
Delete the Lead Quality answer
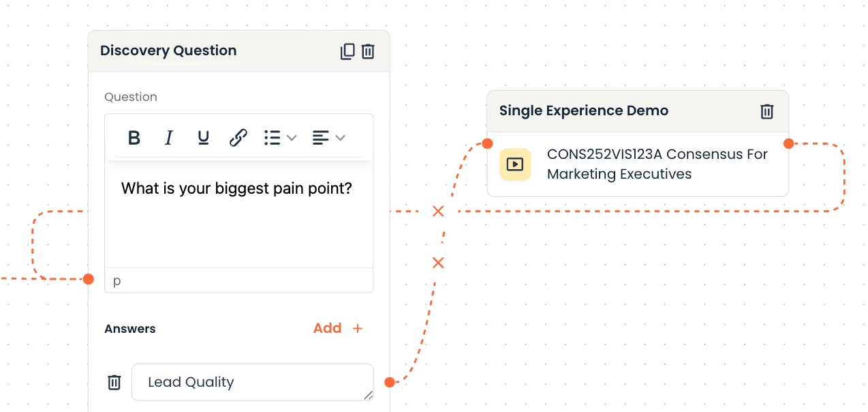tap(114, 382)
